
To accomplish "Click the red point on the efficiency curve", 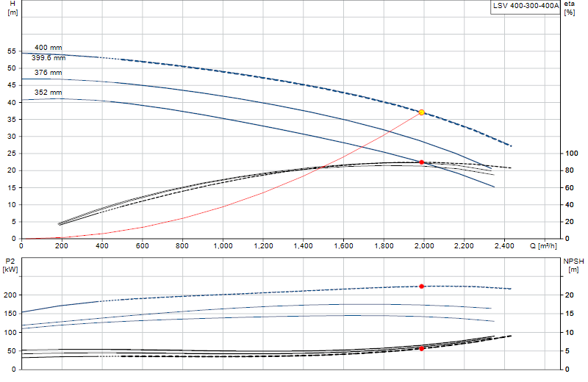I will coord(421,162).
